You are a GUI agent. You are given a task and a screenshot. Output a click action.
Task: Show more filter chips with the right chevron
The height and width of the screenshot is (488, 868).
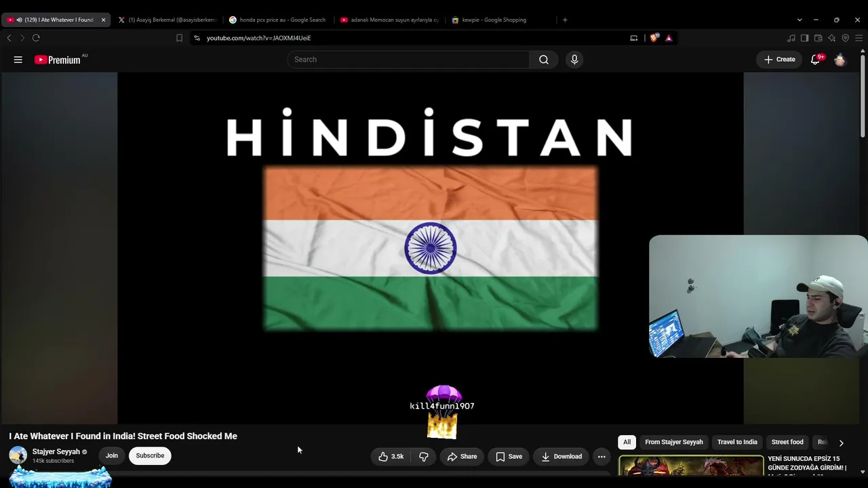841,443
